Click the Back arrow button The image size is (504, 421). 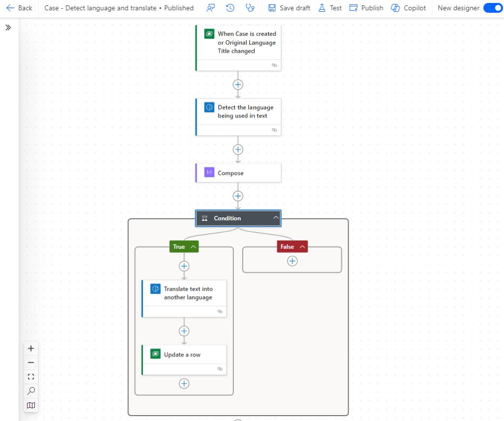[19, 8]
